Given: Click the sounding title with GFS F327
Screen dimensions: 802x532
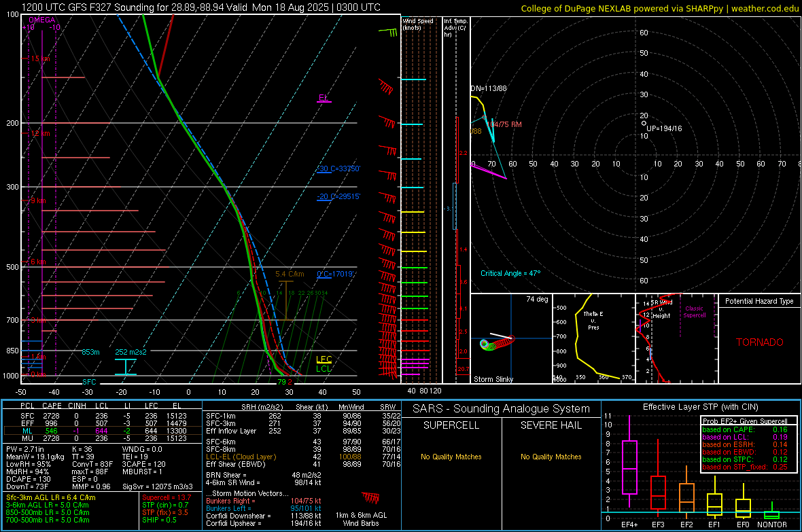Looking at the screenshot, I should (201, 7).
